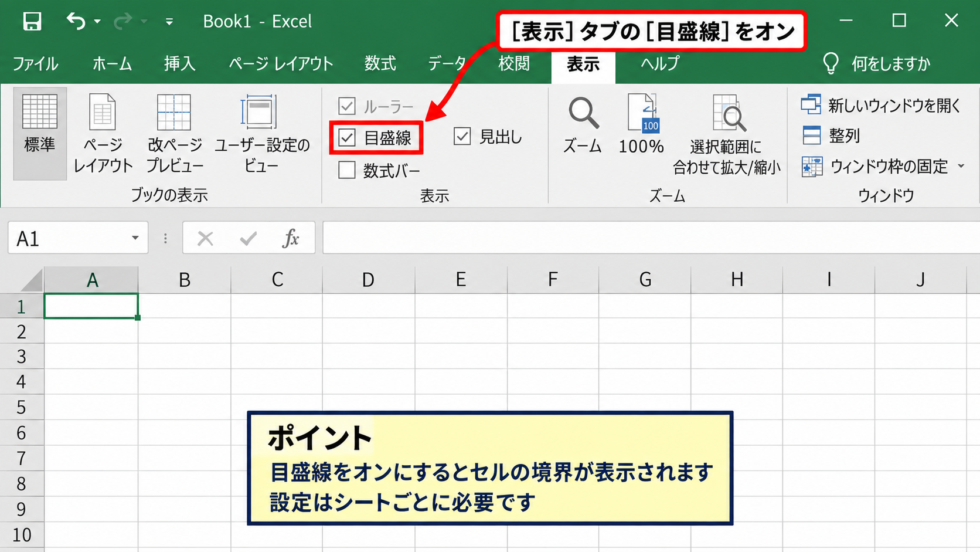Viewport: 980px width, 552px height.
Task: Click the selected cell A1
Action: pyautogui.click(x=91, y=306)
